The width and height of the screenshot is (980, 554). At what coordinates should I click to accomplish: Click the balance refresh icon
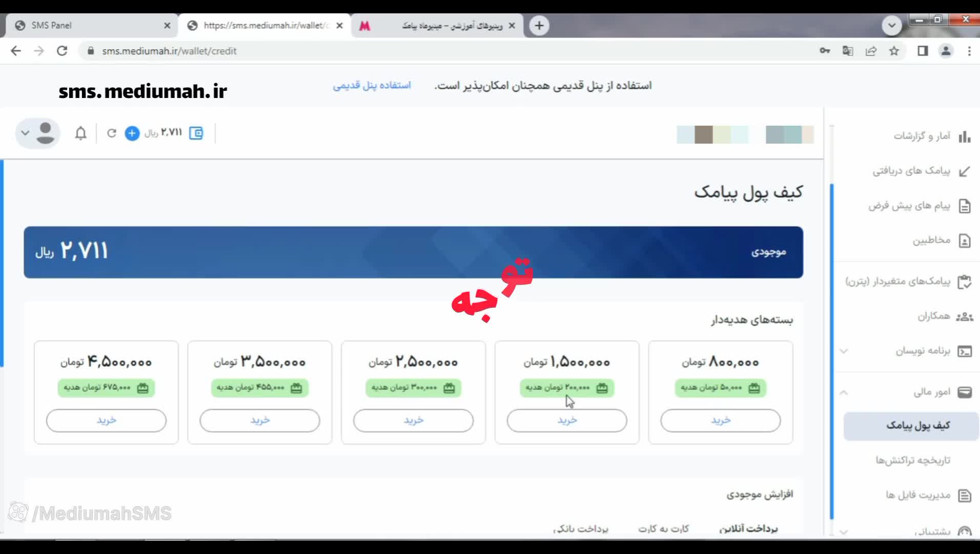coord(111,133)
